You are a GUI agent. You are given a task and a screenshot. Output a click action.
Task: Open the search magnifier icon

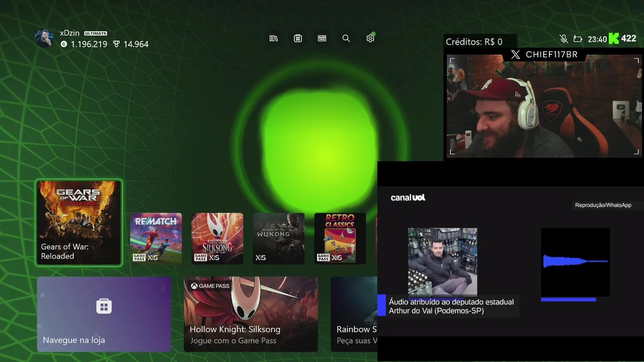[x=346, y=38]
